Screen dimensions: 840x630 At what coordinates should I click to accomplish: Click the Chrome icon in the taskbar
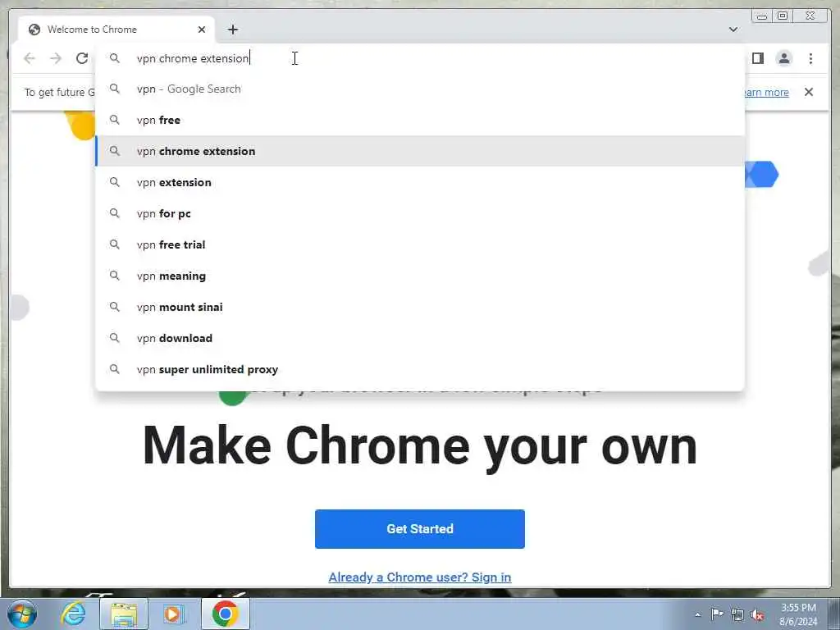[x=225, y=614]
